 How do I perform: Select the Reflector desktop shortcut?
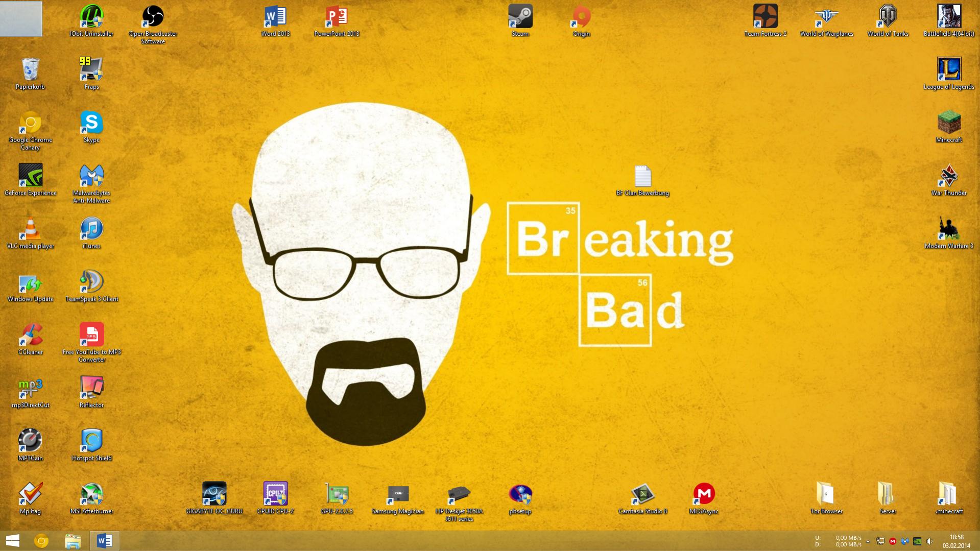coord(91,393)
